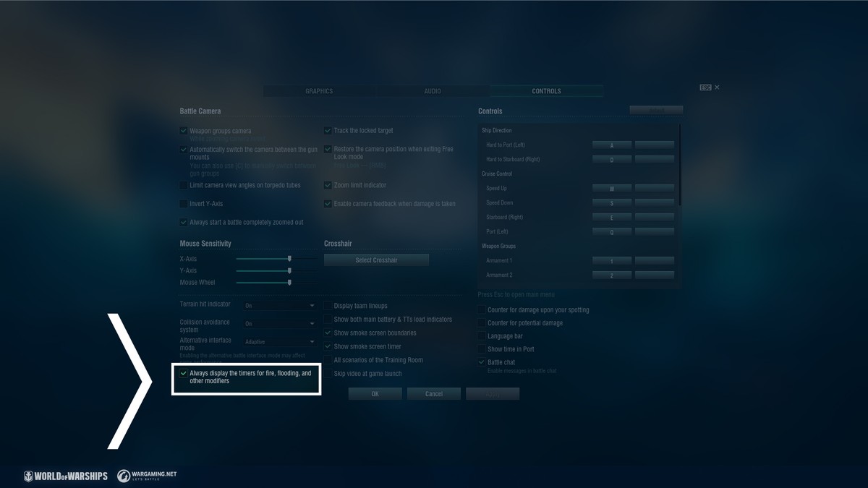Click the Cancel button

pos(434,394)
